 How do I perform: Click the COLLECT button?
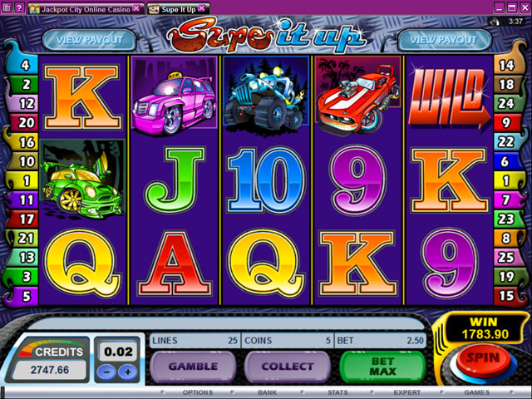pos(288,367)
